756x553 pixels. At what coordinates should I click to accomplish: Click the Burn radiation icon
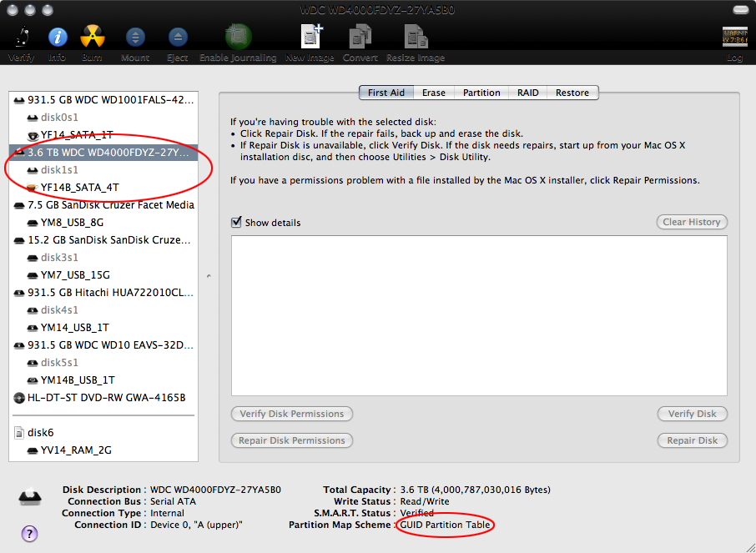point(92,38)
